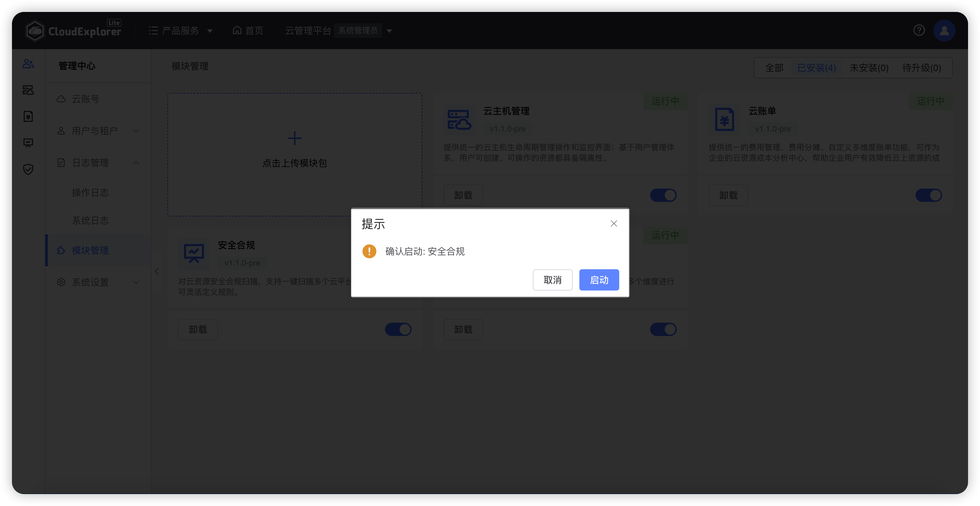
Task: Select the security shield sidebar icon
Action: pyautogui.click(x=28, y=169)
